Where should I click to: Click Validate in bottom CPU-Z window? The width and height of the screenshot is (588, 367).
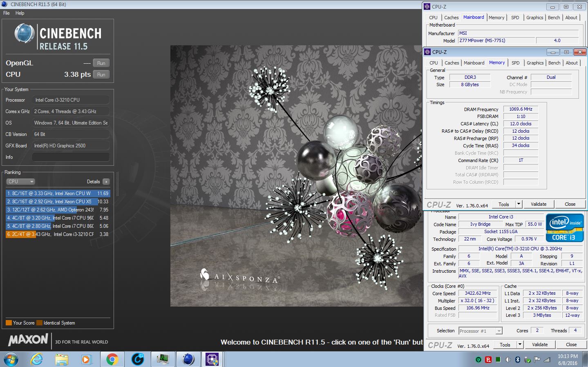pos(540,345)
